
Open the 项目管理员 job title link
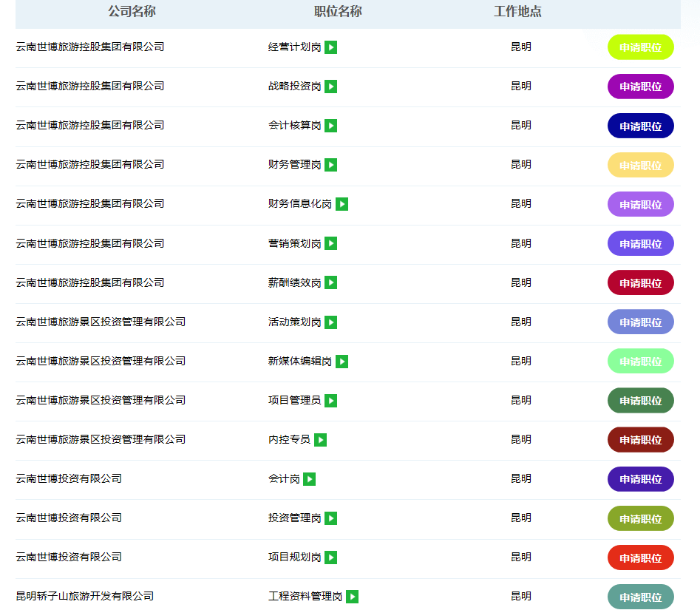click(294, 400)
